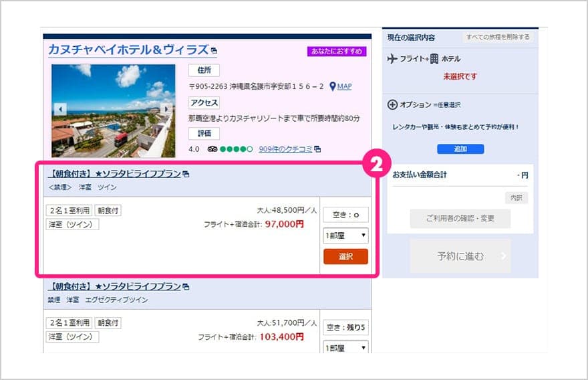Click the popup icon next to the first ソラタビライフプラン
The width and height of the screenshot is (588, 380).
[186, 174]
